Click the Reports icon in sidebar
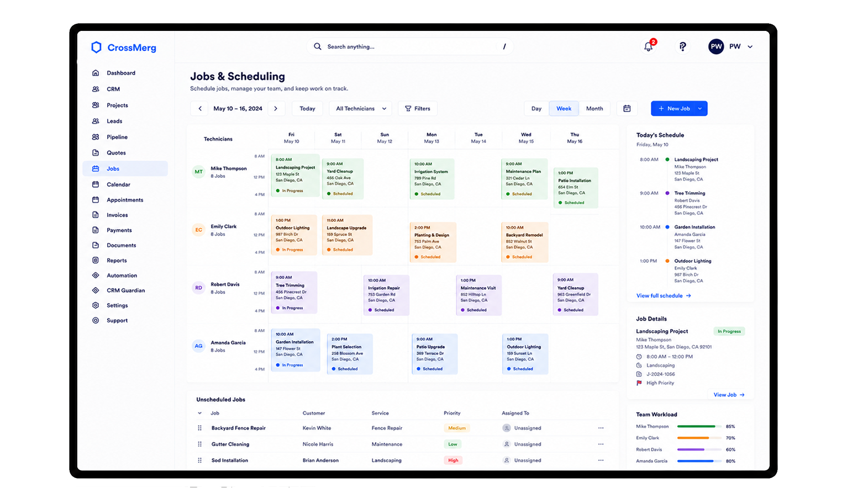Screen dimensions: 847x504 coord(96,260)
